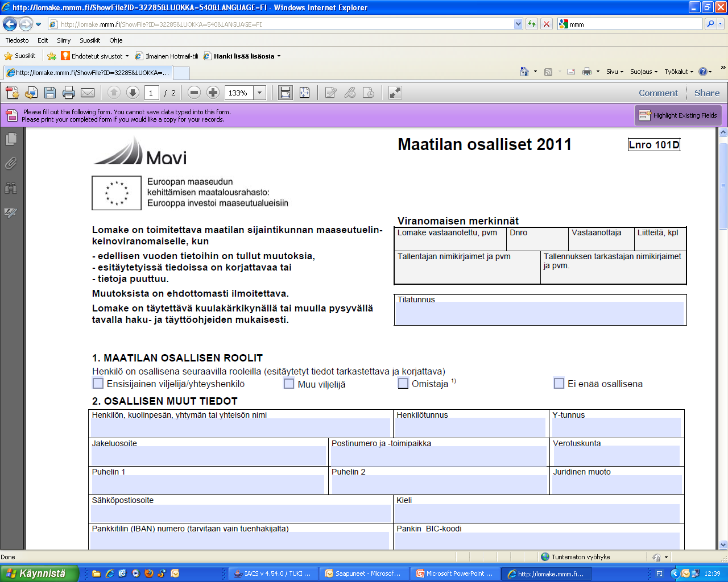This screenshot has width=728, height=582.
Task: Click the PDF convert/export icon
Action: coord(31,93)
